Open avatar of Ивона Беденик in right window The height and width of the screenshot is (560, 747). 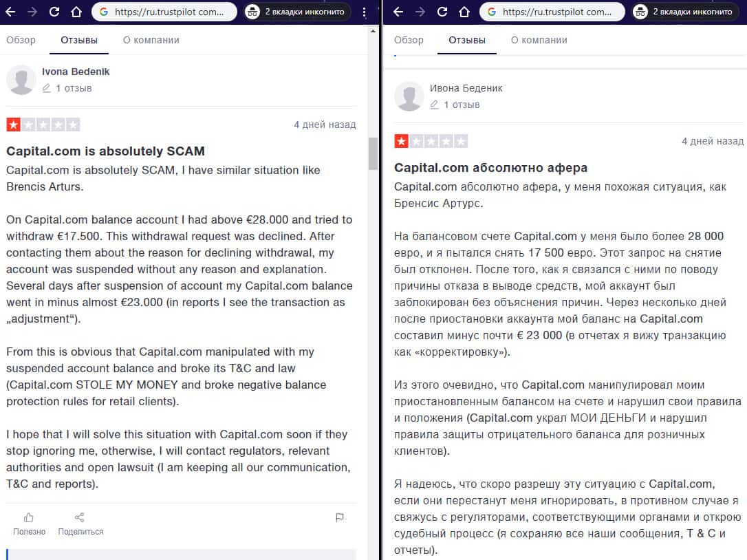click(409, 96)
